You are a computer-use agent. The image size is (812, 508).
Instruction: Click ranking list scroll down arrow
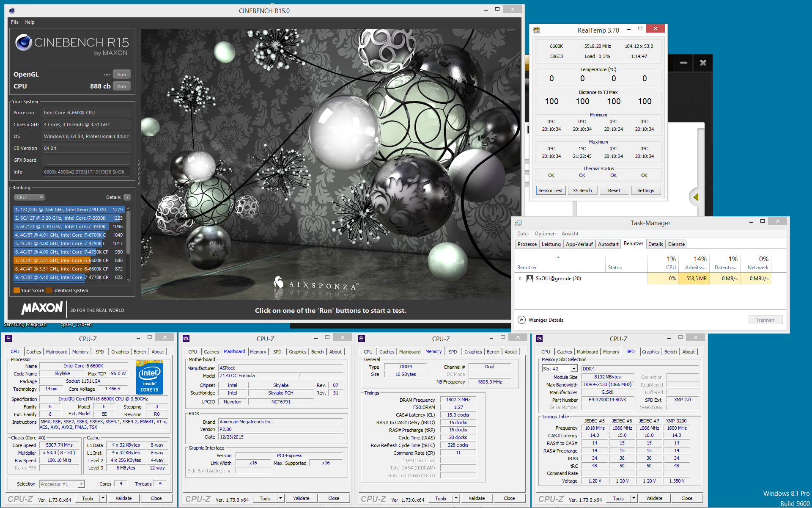128,280
